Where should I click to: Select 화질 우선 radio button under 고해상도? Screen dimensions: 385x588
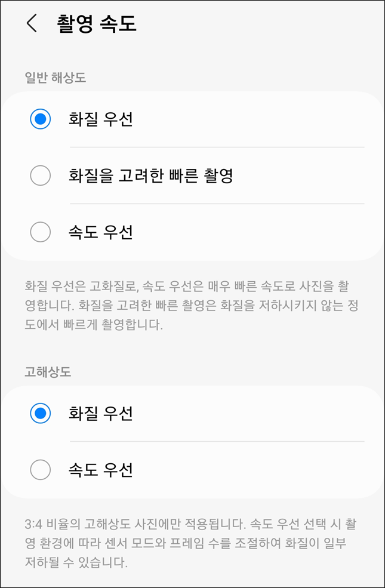(x=41, y=414)
